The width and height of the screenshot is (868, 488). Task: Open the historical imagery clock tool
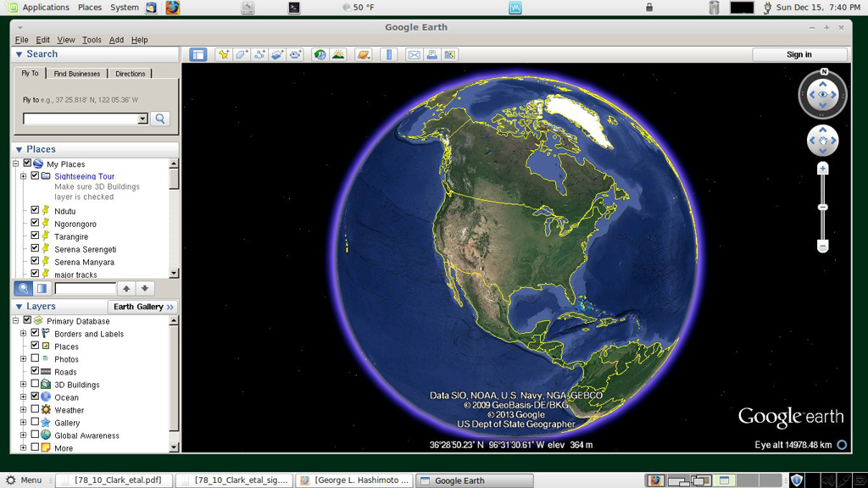pyautogui.click(x=320, y=55)
